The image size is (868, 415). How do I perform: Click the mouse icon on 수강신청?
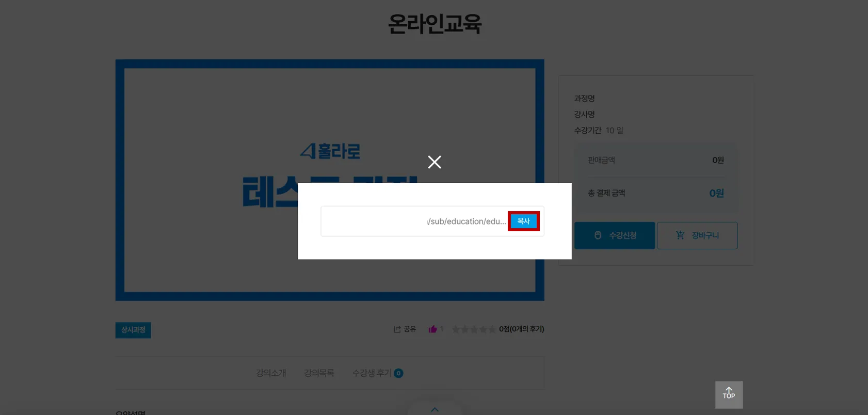click(x=598, y=235)
